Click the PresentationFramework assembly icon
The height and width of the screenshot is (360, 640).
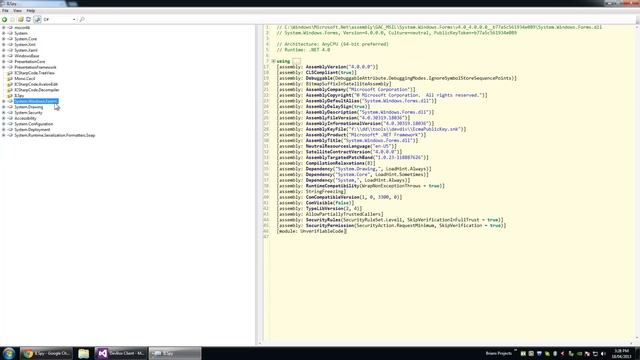(x=10, y=67)
